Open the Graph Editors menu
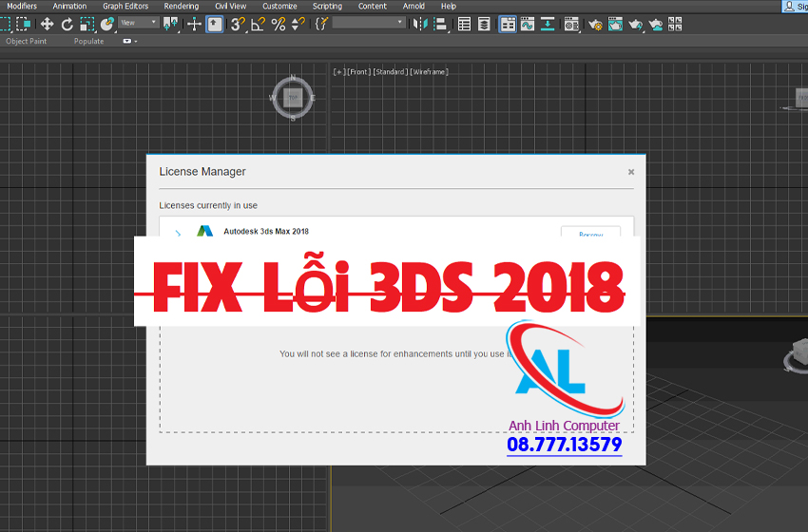Screen dimensions: 808x532 [125, 6]
